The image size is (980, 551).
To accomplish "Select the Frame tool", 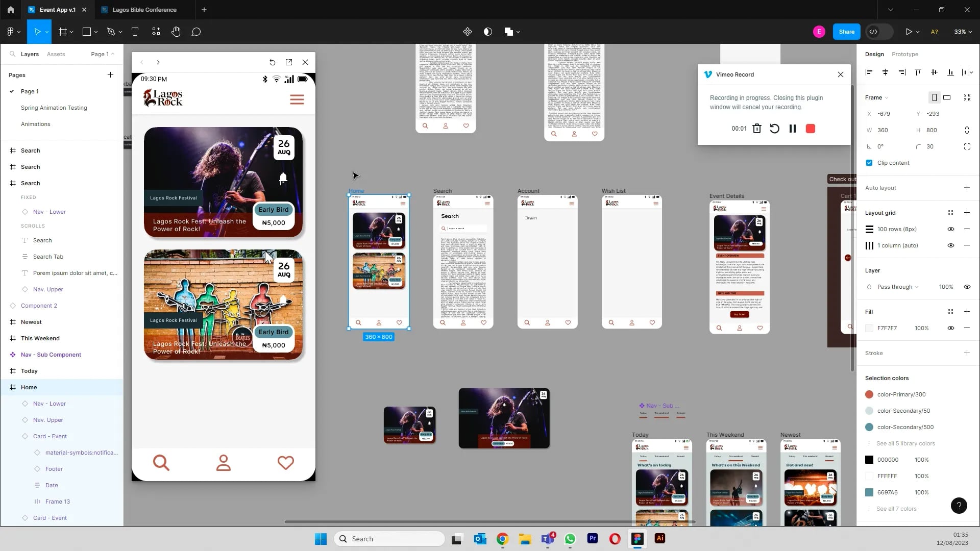I will pos(63,32).
